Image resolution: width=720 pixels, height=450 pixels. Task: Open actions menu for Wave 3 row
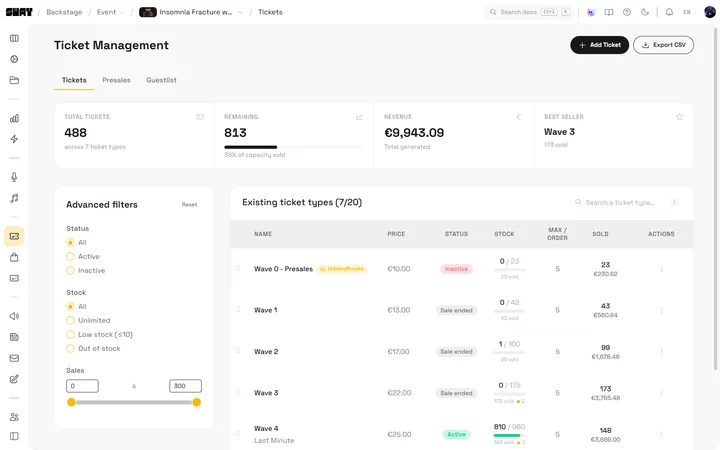661,393
